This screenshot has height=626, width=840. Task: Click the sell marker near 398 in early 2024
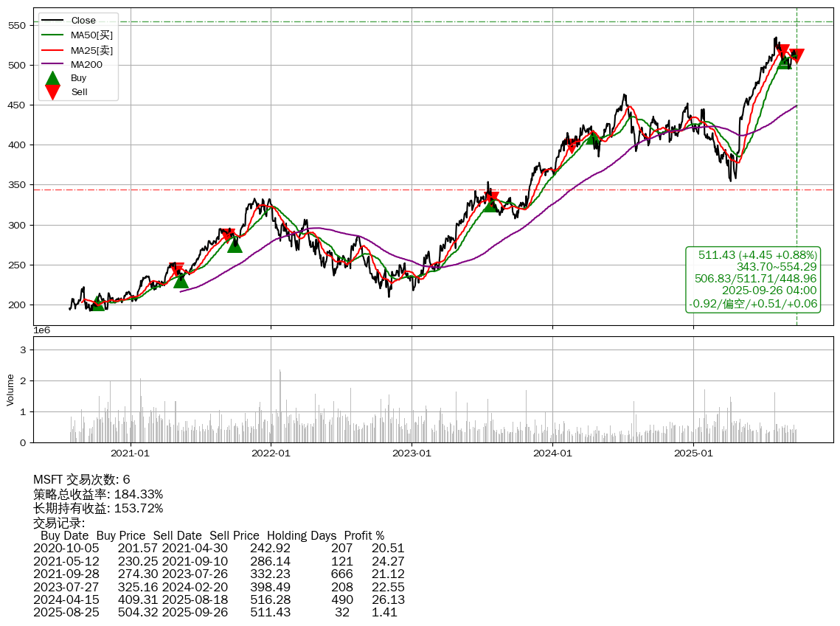tap(572, 145)
